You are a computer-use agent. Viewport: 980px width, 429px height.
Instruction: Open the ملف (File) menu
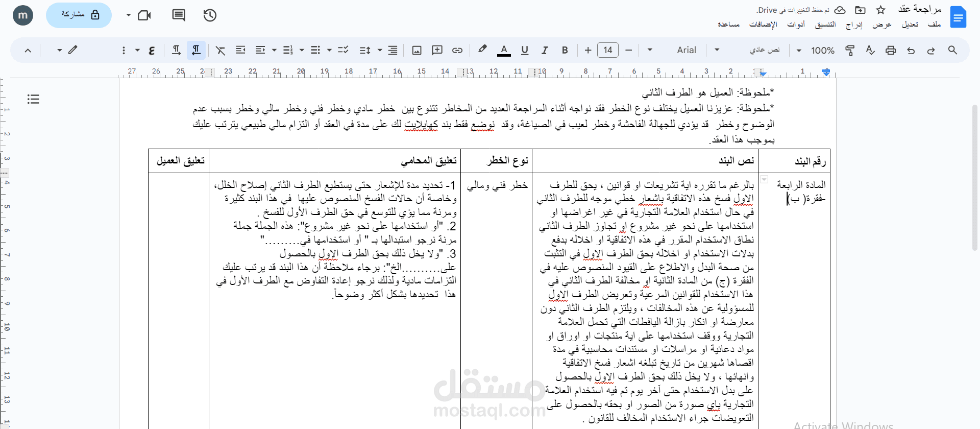coord(934,24)
